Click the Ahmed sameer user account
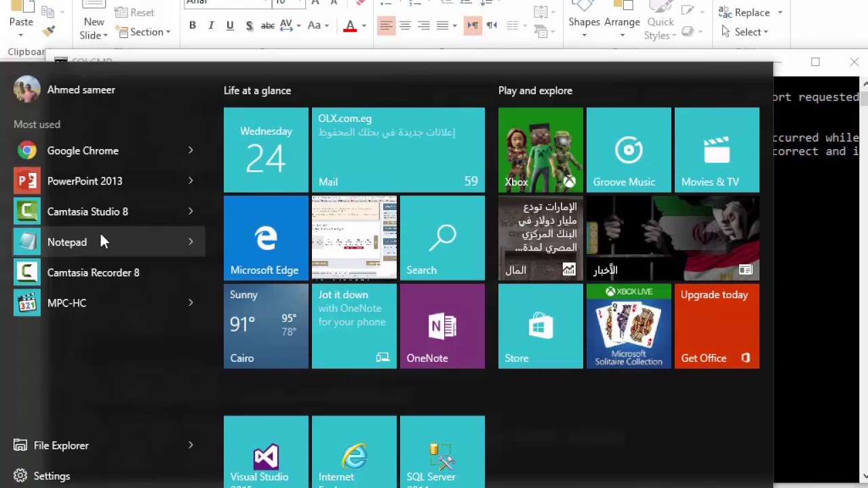Viewport: 868px width, 488px height. 64,89
